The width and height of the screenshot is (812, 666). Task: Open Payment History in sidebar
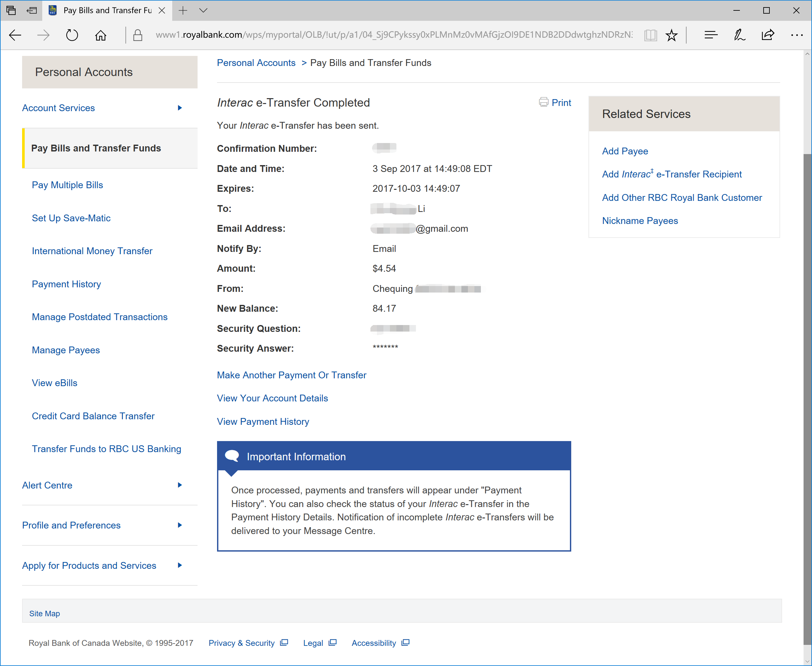(66, 284)
